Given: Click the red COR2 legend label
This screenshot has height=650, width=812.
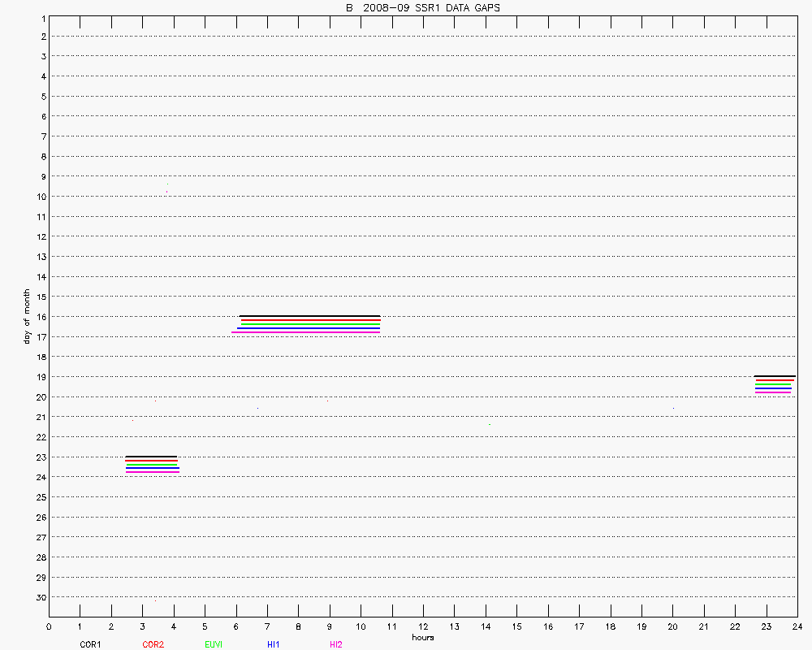Looking at the screenshot, I should (153, 644).
